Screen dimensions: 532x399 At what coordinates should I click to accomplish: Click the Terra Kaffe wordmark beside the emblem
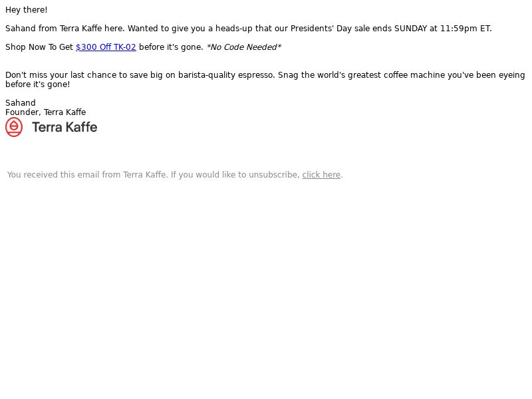pos(65,128)
